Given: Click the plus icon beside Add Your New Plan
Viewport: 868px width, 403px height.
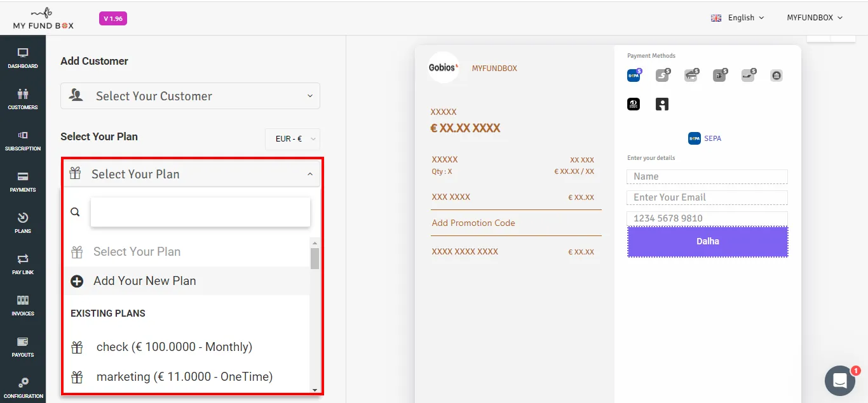Looking at the screenshot, I should tap(77, 281).
